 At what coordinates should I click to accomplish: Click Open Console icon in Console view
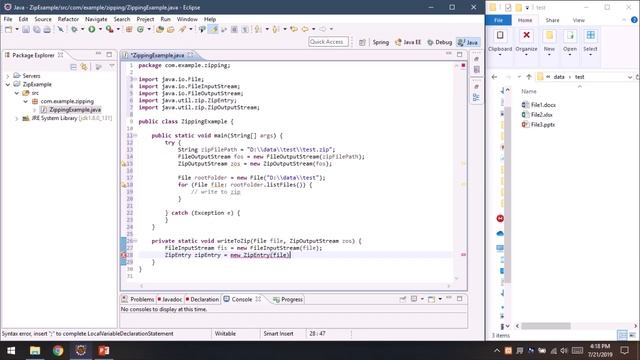(x=432, y=299)
